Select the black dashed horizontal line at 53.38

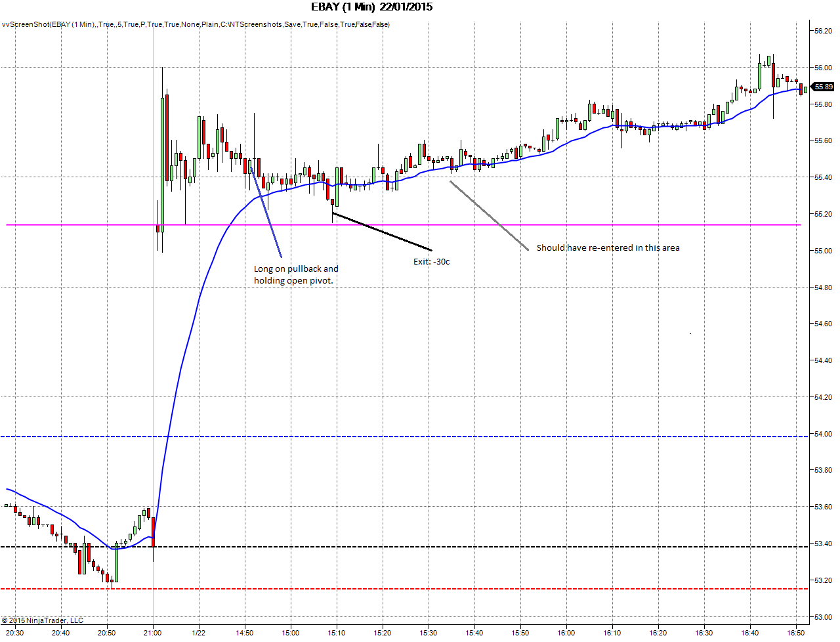pos(404,547)
